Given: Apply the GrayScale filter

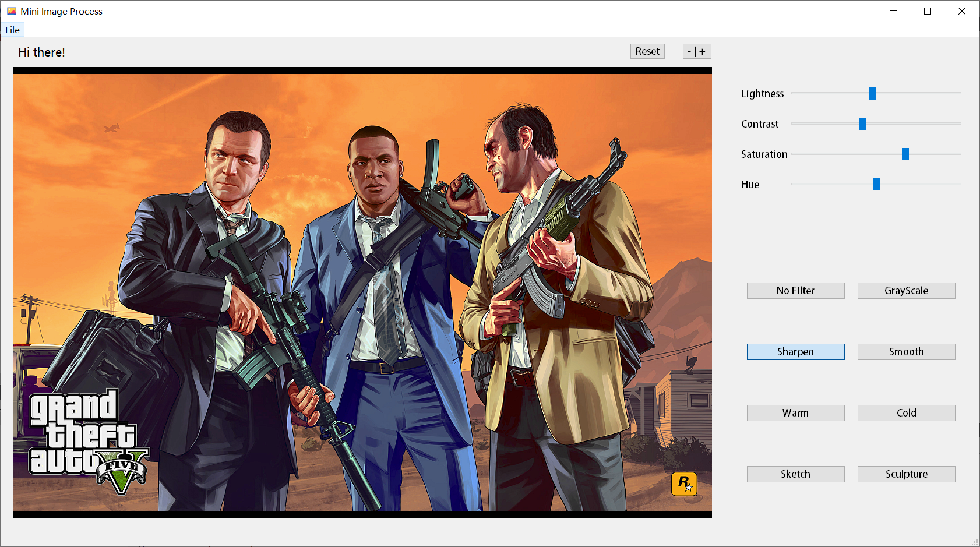Looking at the screenshot, I should point(907,291).
